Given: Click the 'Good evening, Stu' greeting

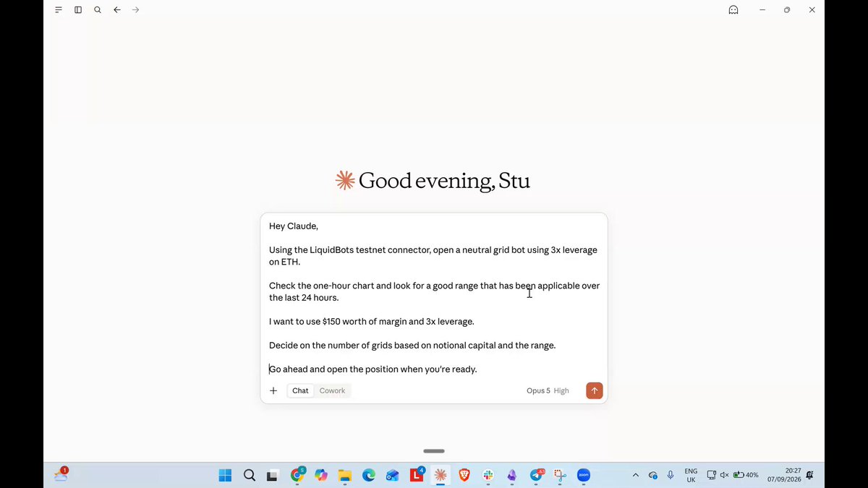Looking at the screenshot, I should pos(444,181).
